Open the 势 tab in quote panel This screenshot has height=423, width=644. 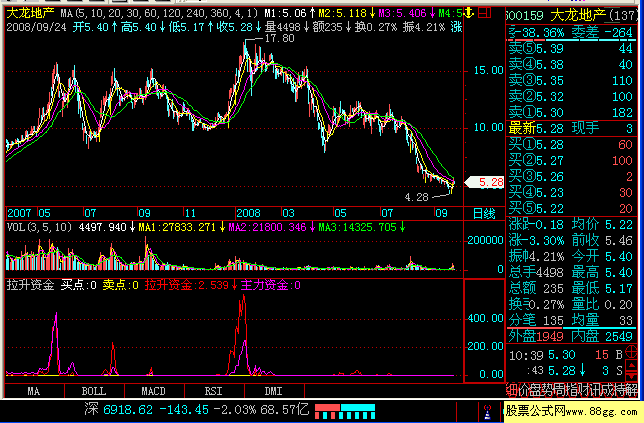547,390
